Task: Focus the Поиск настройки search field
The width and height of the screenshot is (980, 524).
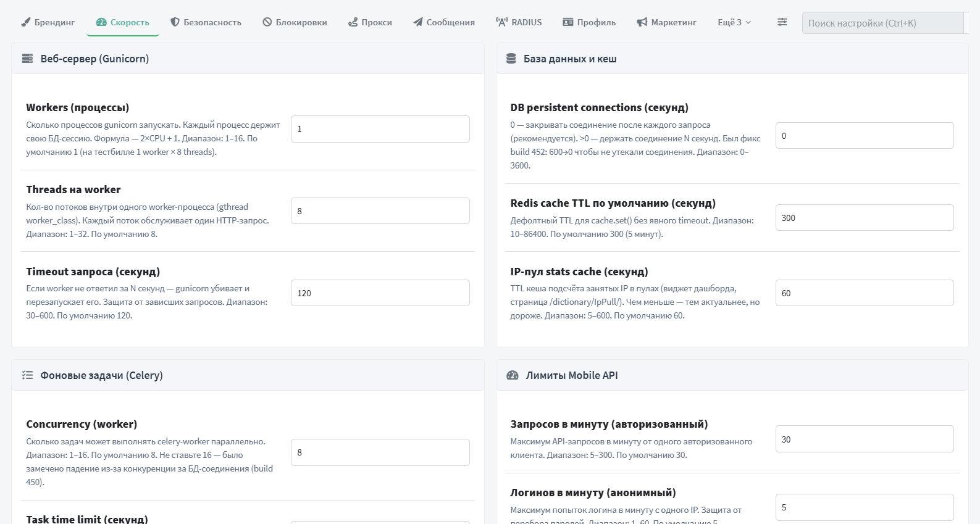Action: (x=882, y=23)
